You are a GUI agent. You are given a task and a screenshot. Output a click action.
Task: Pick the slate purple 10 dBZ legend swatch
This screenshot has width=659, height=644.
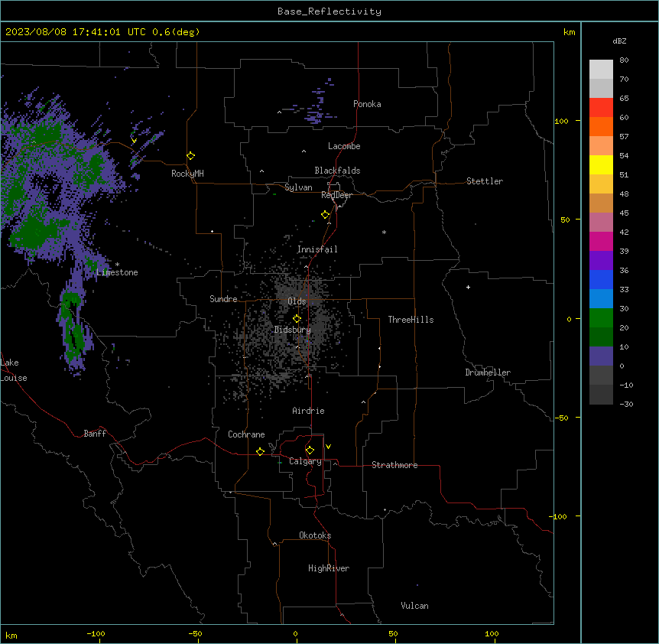[601, 356]
